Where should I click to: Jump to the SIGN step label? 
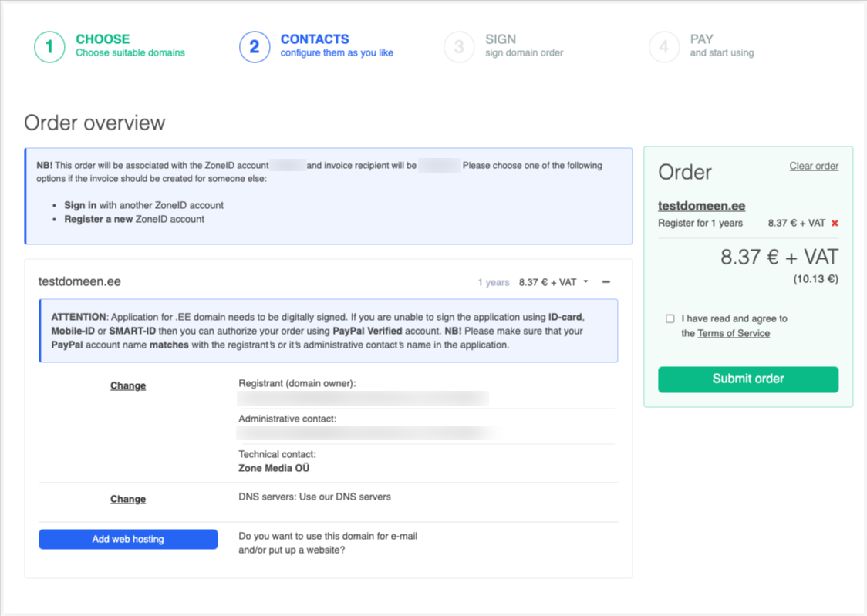pos(501,39)
